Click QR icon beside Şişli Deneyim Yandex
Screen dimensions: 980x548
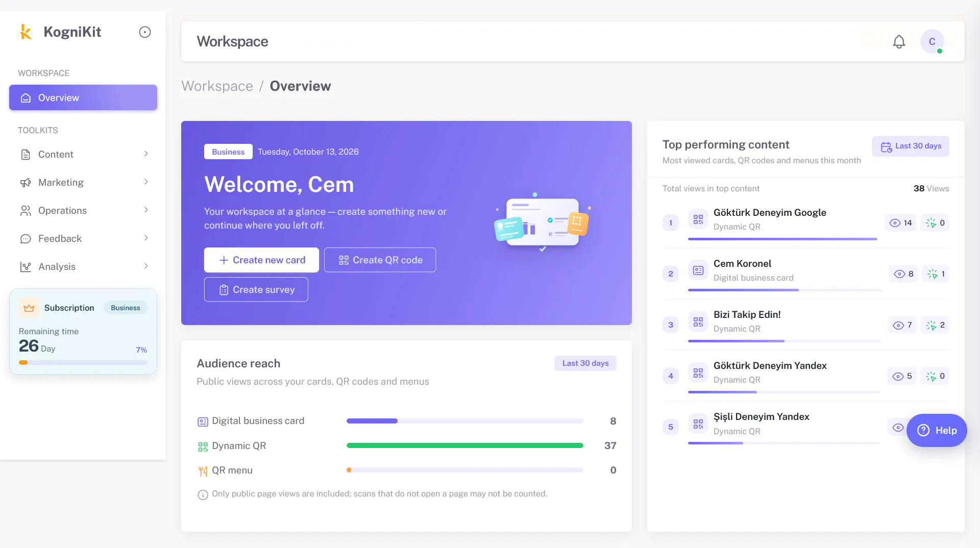[x=698, y=424]
